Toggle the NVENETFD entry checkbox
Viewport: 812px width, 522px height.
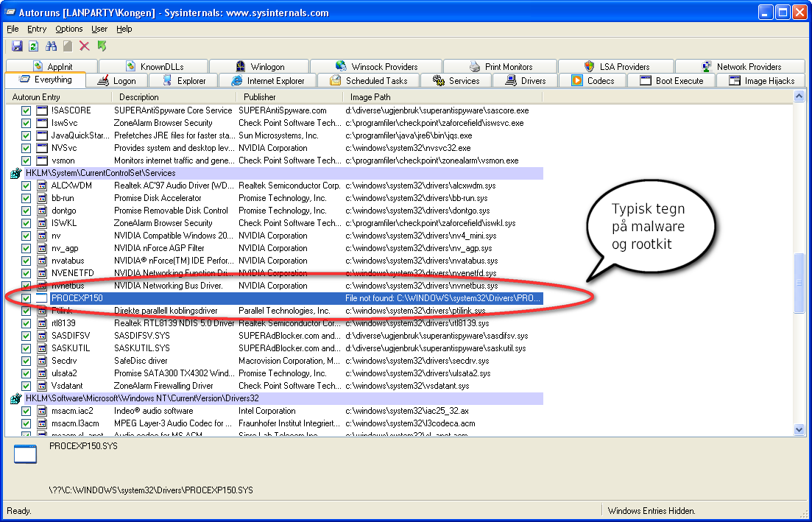[26, 273]
